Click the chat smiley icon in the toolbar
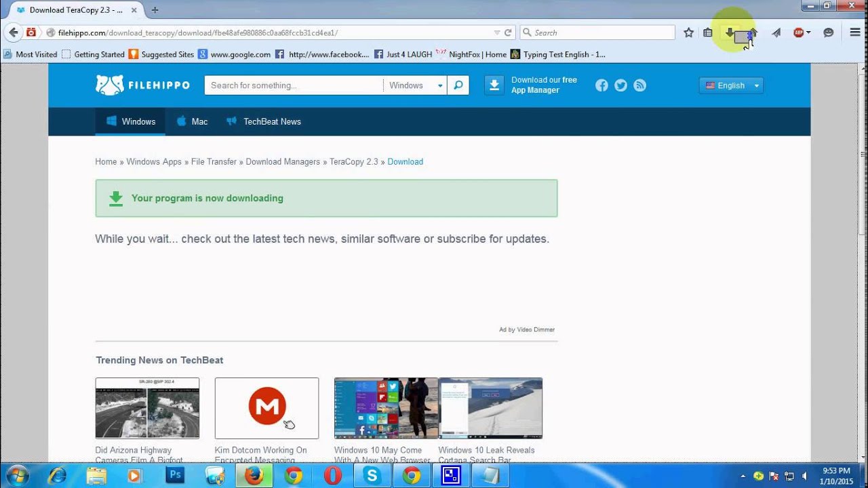The height and width of the screenshot is (488, 868). pos(828,33)
